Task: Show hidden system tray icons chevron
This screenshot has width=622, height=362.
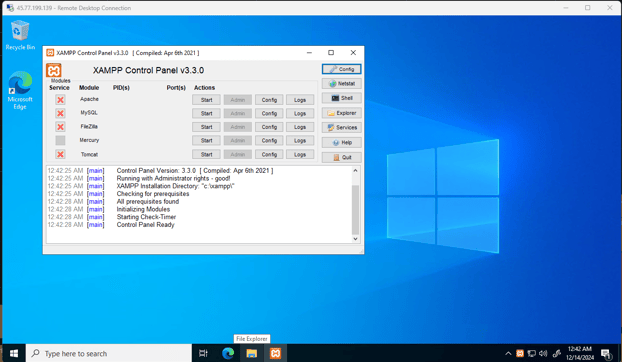Action: click(508, 353)
